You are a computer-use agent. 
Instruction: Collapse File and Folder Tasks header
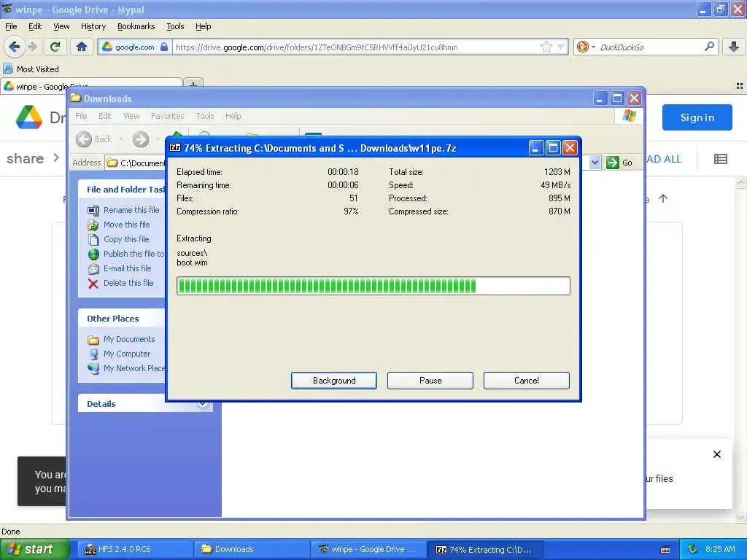[122, 189]
